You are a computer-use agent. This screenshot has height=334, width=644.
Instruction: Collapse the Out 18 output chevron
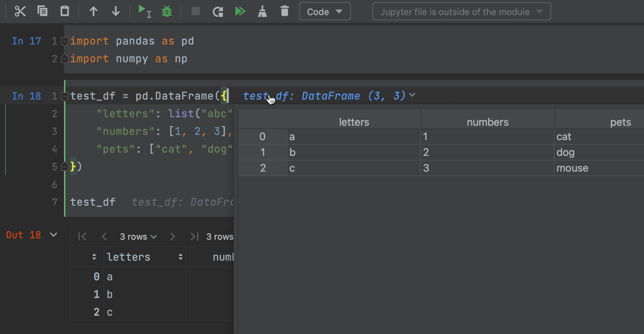tap(54, 235)
